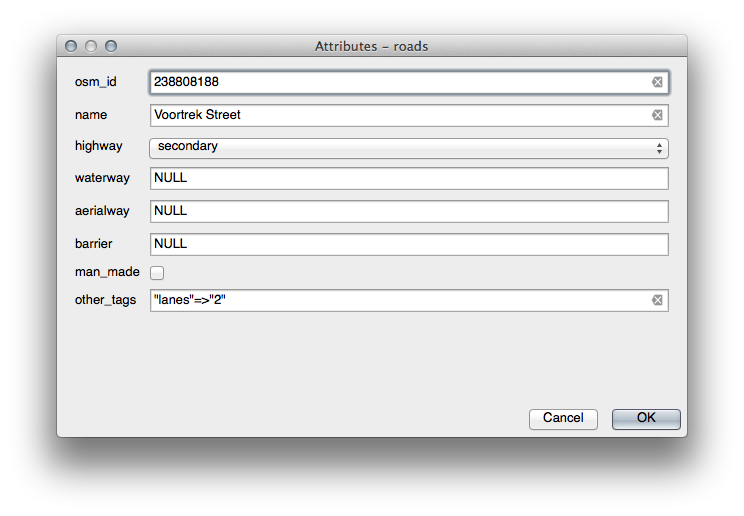Click the highway label text
The width and height of the screenshot is (744, 516).
(99, 146)
